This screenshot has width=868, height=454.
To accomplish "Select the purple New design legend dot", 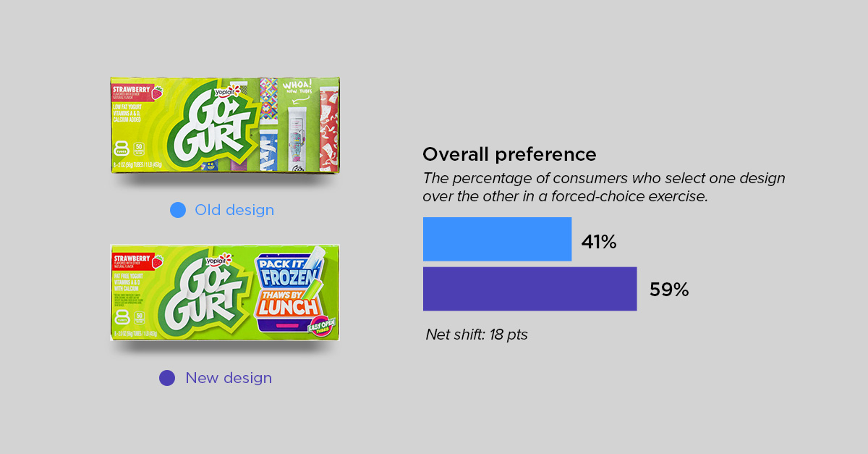I will (167, 378).
